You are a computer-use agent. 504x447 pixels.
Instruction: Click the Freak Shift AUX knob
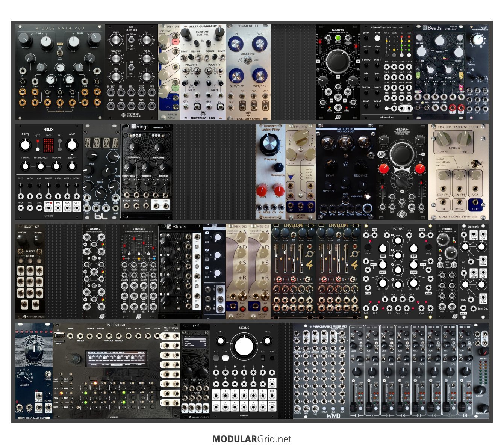tap(260, 44)
